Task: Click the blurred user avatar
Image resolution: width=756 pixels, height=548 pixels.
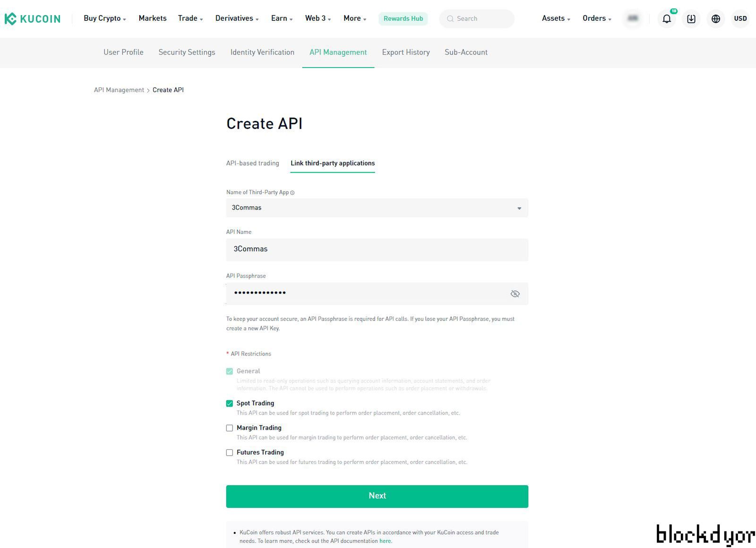Action: [x=632, y=18]
